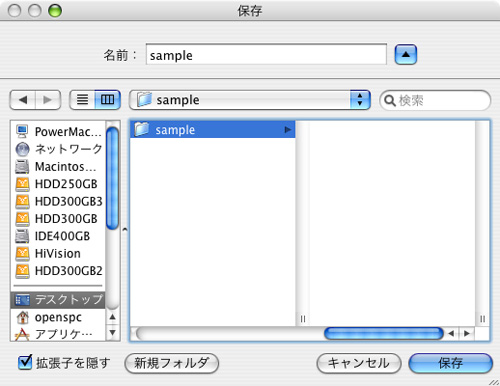Switch to column view mode
The height and width of the screenshot is (386, 500).
pyautogui.click(x=108, y=100)
